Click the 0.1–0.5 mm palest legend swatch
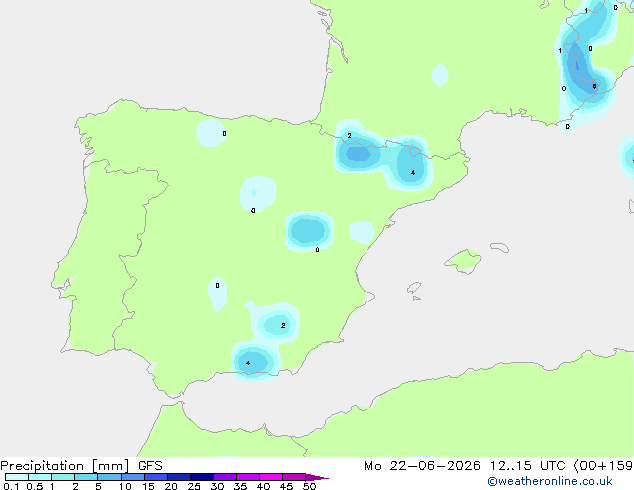Image resolution: width=634 pixels, height=490 pixels. coord(17,477)
